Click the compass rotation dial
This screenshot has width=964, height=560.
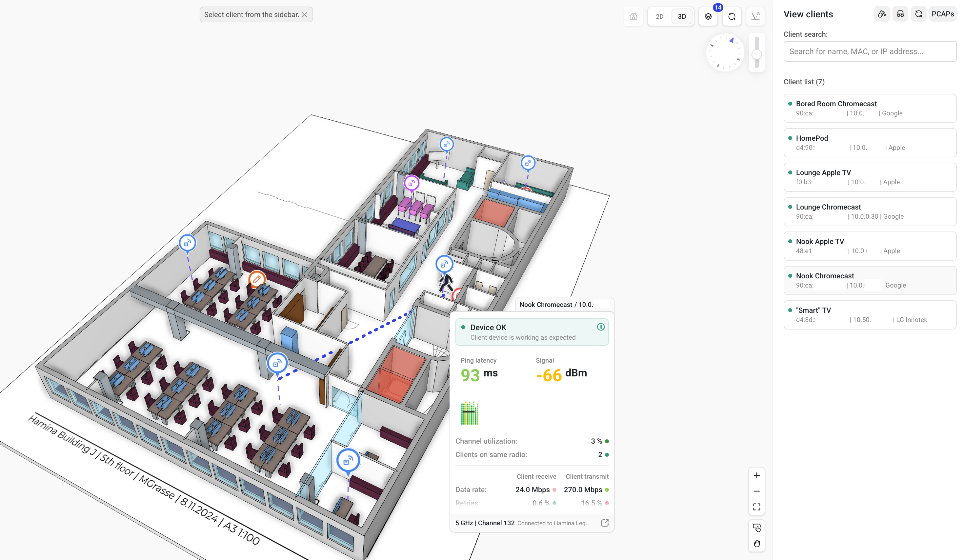click(725, 53)
